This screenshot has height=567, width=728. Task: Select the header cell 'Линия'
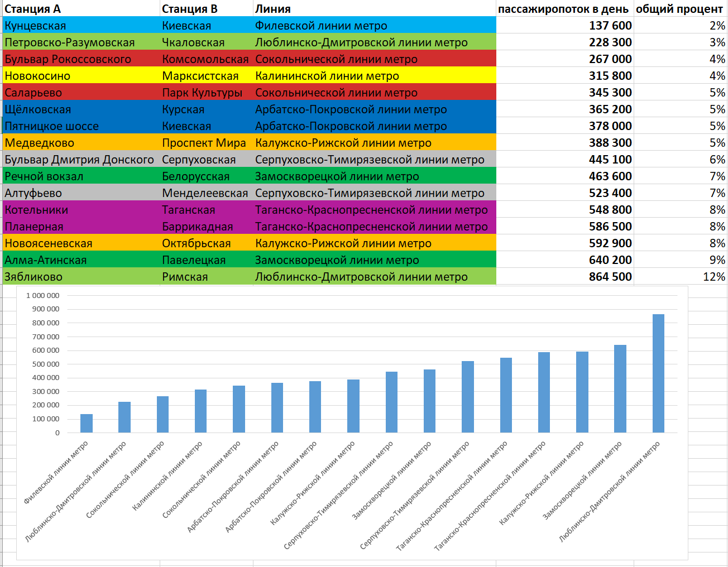click(x=375, y=8)
